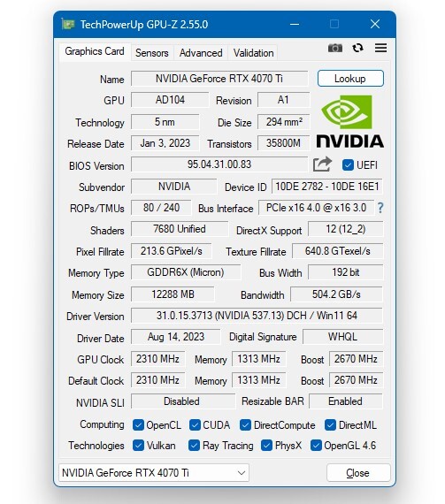Screen dimensions: 445x504
Task: Toggle the OpenCL checkbox
Action: 138,425
